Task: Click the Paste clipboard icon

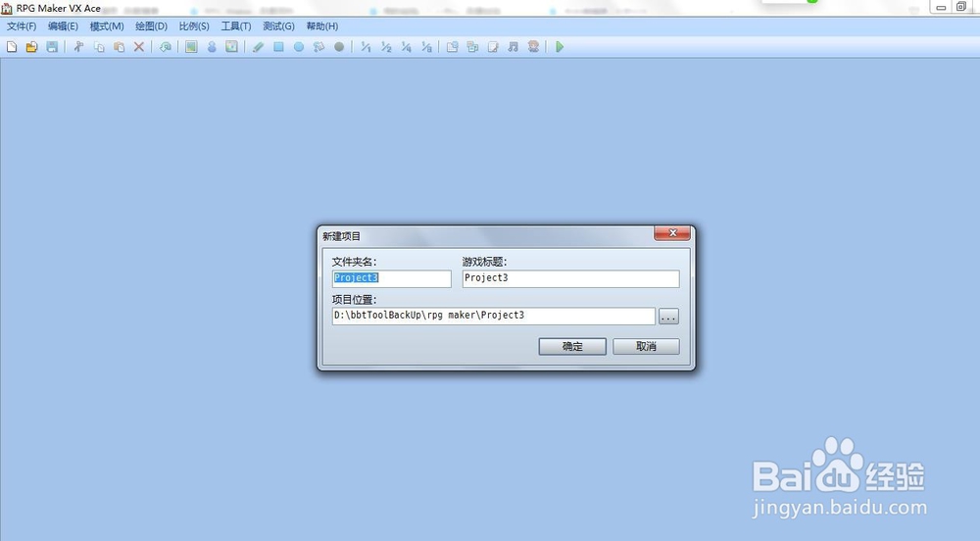Action: click(x=119, y=47)
